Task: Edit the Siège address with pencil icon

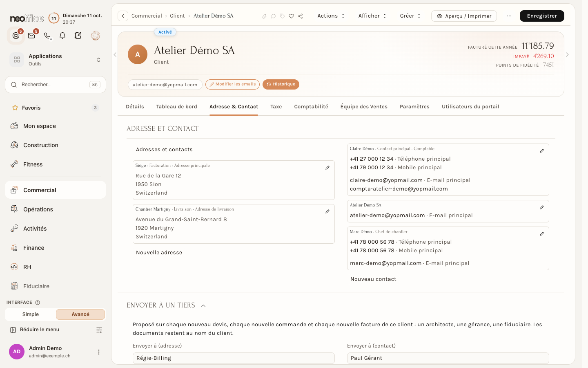Action: click(x=327, y=168)
